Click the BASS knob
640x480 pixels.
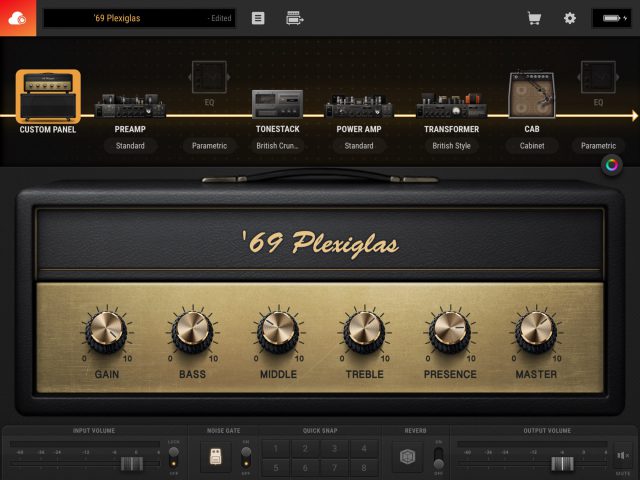click(x=192, y=331)
